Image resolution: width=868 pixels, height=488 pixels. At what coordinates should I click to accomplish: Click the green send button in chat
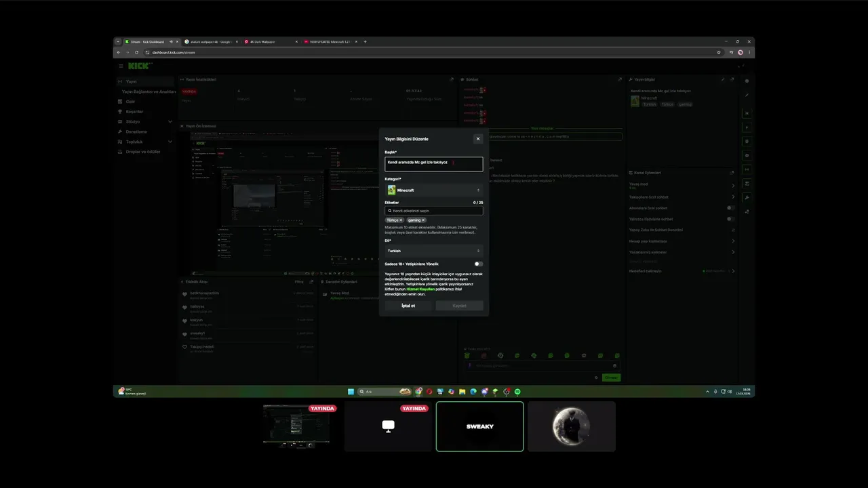[611, 378]
